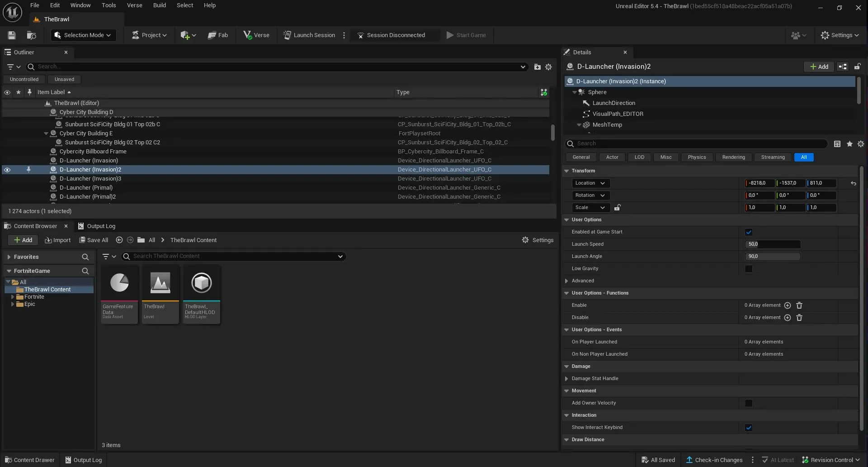
Task: Click the favorites star in Details search bar
Action: click(x=849, y=144)
